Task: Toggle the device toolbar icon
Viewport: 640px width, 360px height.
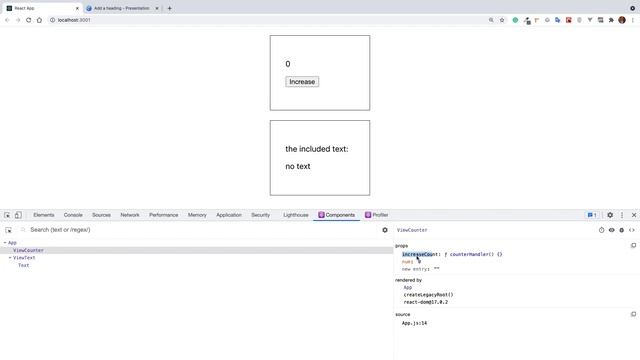Action: click(x=18, y=215)
